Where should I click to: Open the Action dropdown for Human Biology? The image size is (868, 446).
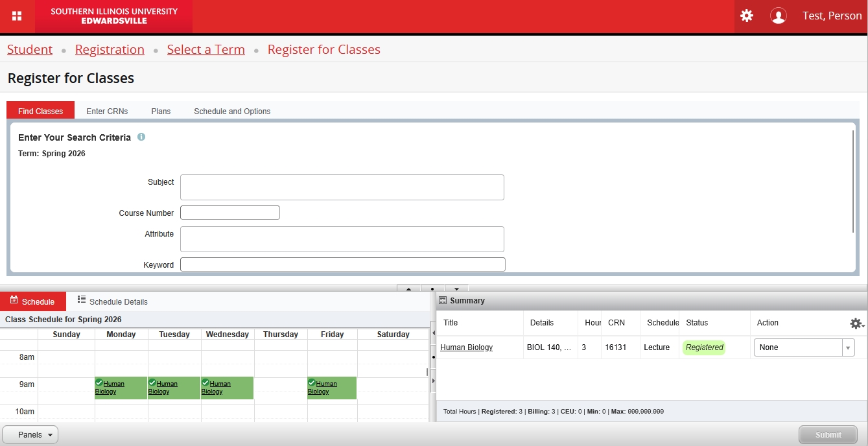[803, 347]
